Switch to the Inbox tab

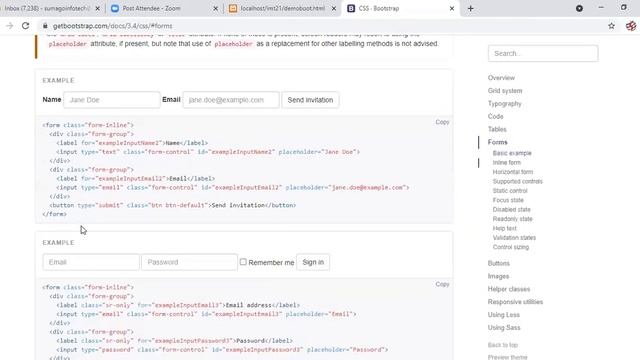[47, 8]
